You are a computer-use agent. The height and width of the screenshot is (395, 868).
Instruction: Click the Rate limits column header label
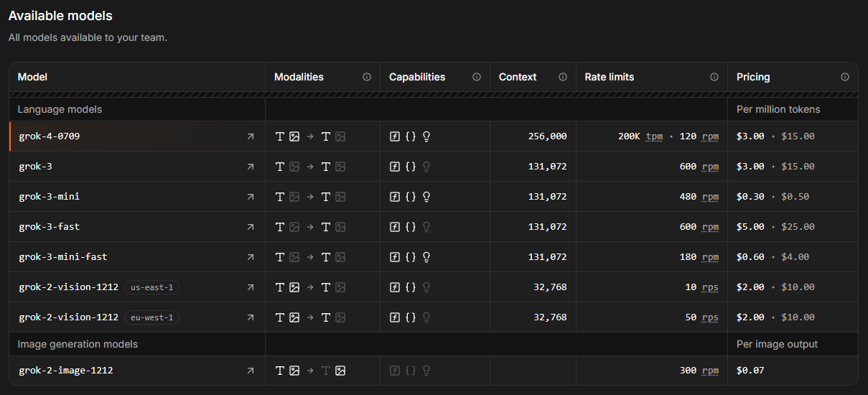coord(610,77)
